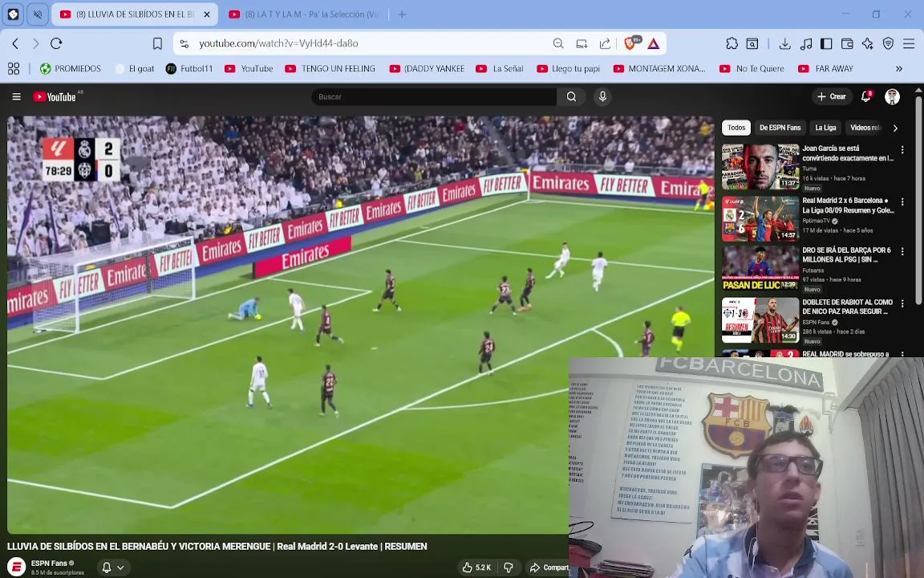The height and width of the screenshot is (578, 924).
Task: Open the Brave VPN shield icon
Action: click(x=888, y=43)
